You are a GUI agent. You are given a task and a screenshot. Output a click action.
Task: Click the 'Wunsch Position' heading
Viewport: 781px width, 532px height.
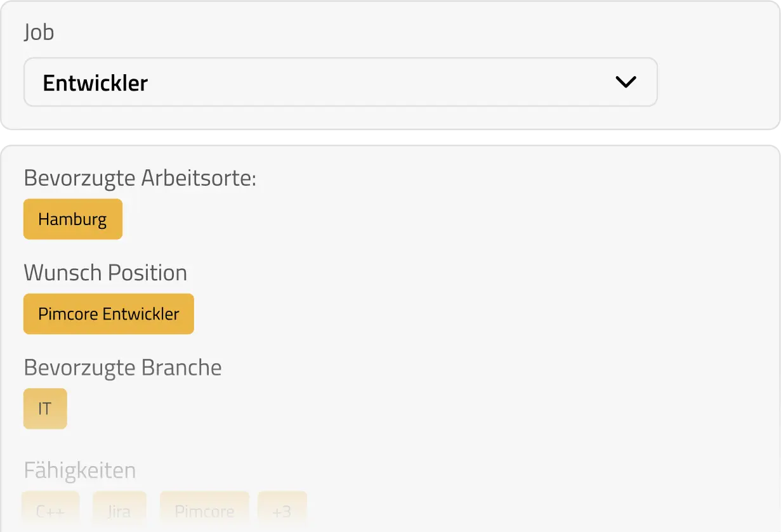pos(105,273)
